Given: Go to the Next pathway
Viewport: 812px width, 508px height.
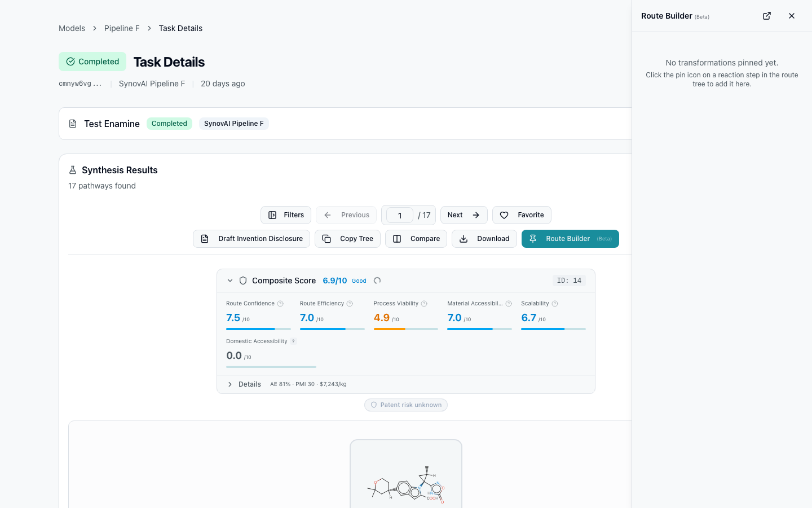Looking at the screenshot, I should [x=464, y=215].
